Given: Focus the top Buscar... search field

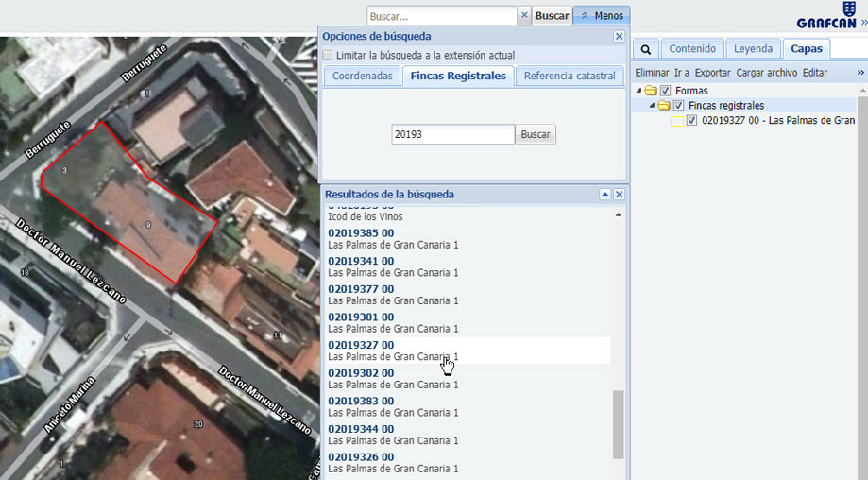Looking at the screenshot, I should point(442,16).
